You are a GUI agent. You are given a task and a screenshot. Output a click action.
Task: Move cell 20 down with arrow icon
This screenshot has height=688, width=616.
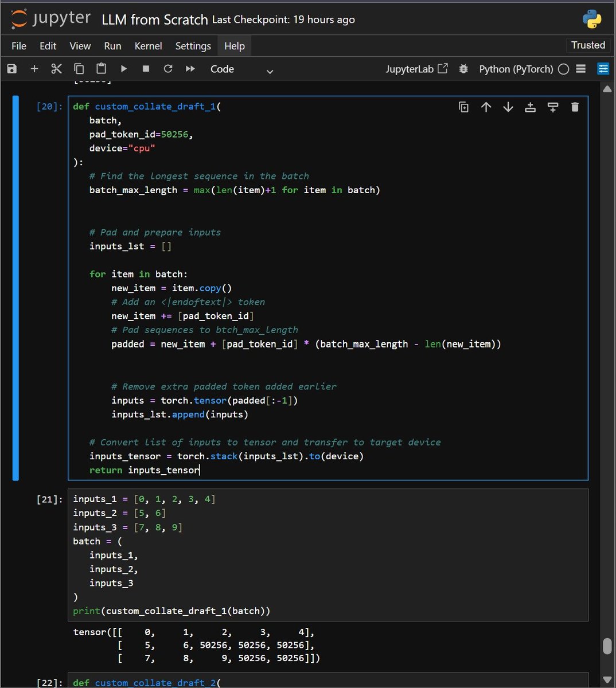[508, 107]
